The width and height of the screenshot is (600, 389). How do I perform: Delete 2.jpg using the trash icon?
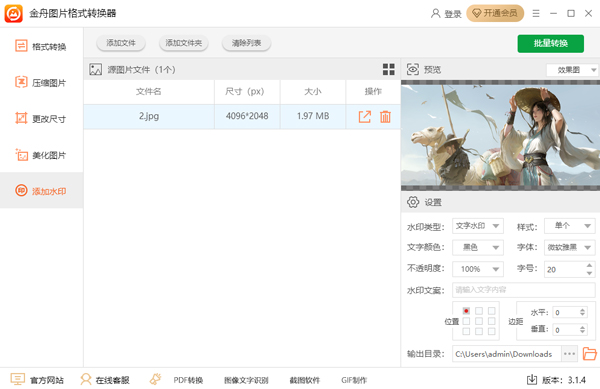click(x=385, y=117)
